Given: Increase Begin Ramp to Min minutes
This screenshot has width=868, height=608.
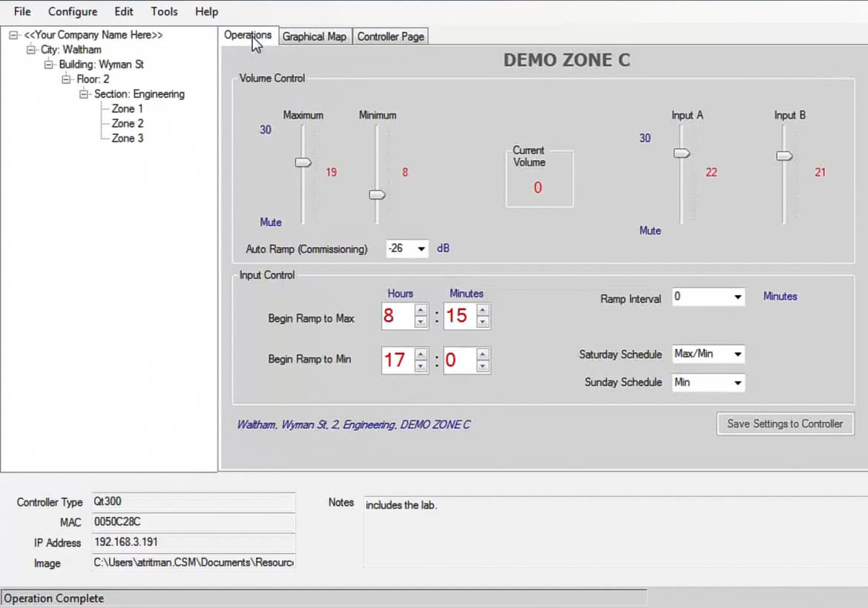Looking at the screenshot, I should point(483,354).
